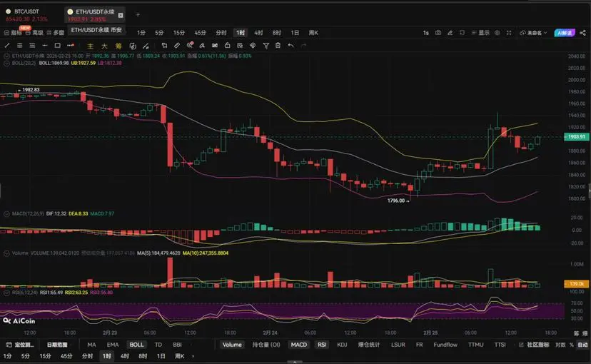Image resolution: width=591 pixels, height=364 pixels.
Task: Open the 高级 advanced menu
Action: pyautogui.click(x=34, y=33)
